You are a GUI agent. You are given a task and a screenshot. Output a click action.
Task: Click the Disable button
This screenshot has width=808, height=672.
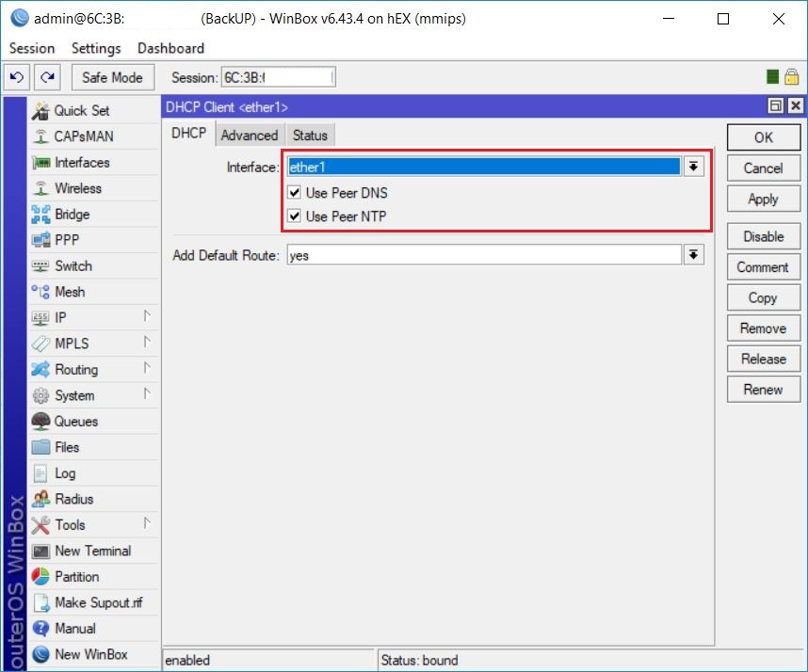(764, 236)
